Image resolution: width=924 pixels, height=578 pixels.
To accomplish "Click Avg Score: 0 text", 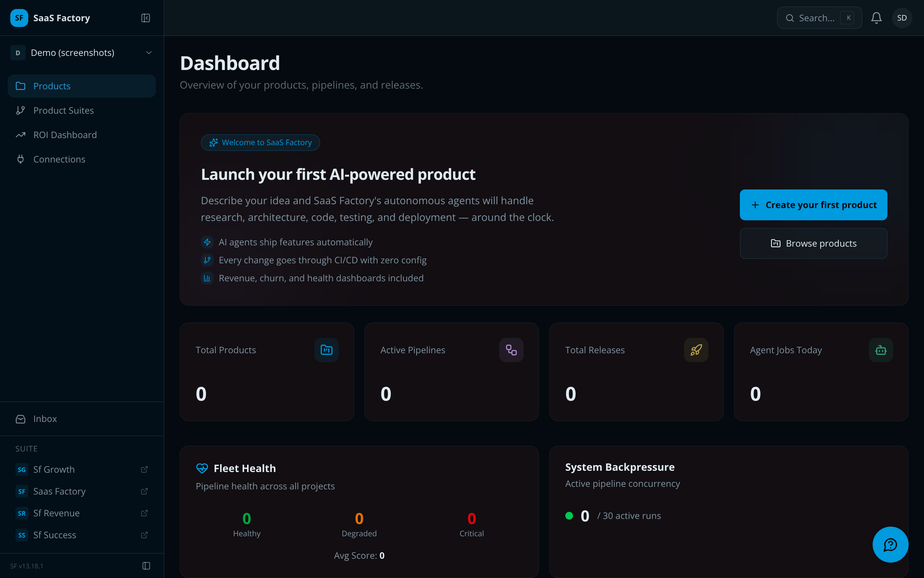I will click(359, 556).
